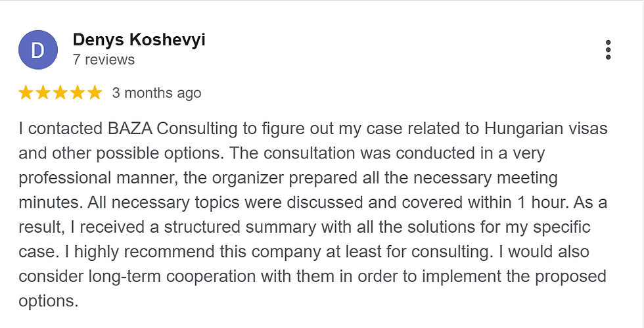Open the three-dot review options menu
The height and width of the screenshot is (328, 644).
pos(608,50)
